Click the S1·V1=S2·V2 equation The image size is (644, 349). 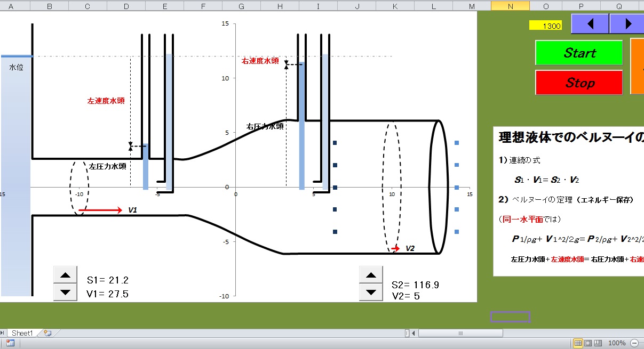(x=547, y=180)
